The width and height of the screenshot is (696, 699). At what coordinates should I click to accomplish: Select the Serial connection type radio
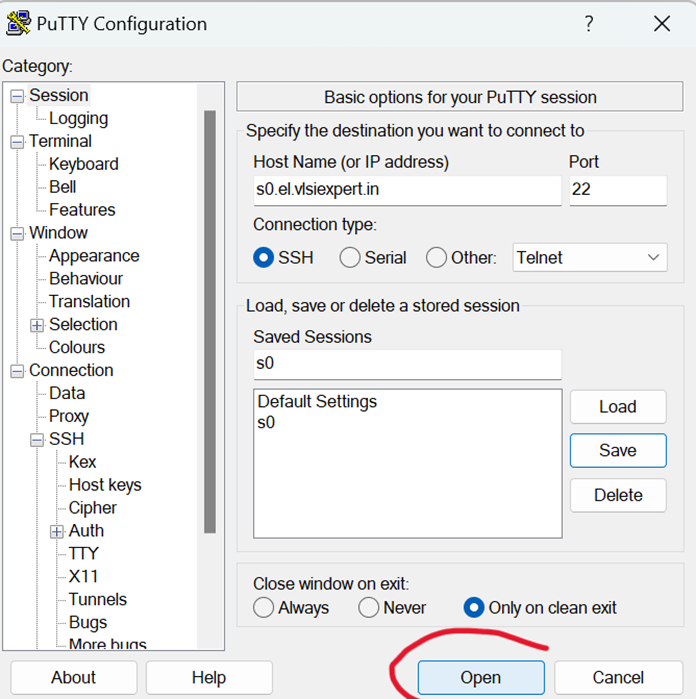(350, 258)
